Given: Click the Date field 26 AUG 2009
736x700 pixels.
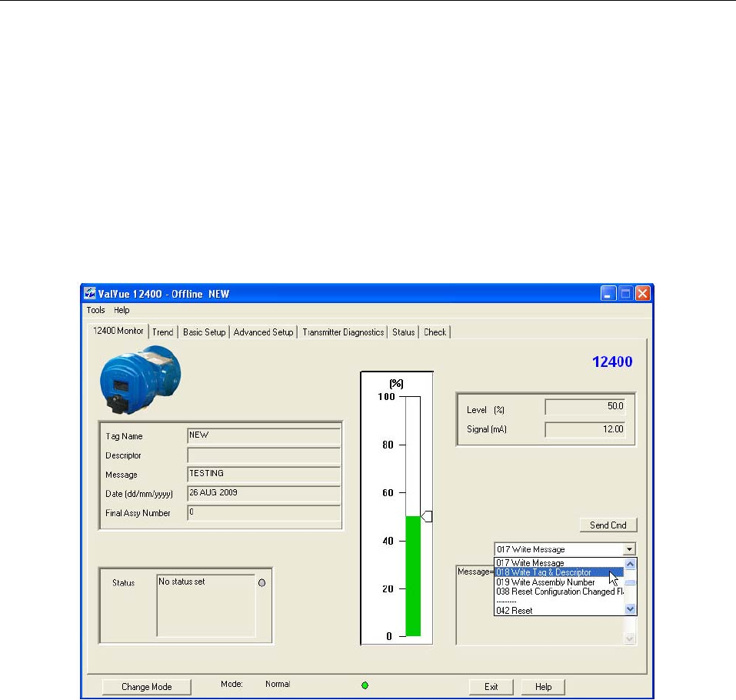Looking at the screenshot, I should tap(264, 493).
